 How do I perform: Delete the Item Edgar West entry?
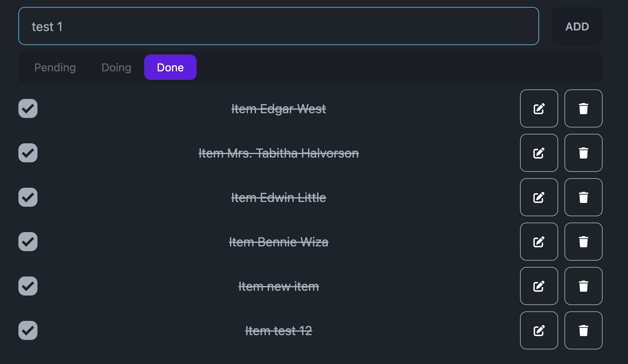(x=583, y=108)
